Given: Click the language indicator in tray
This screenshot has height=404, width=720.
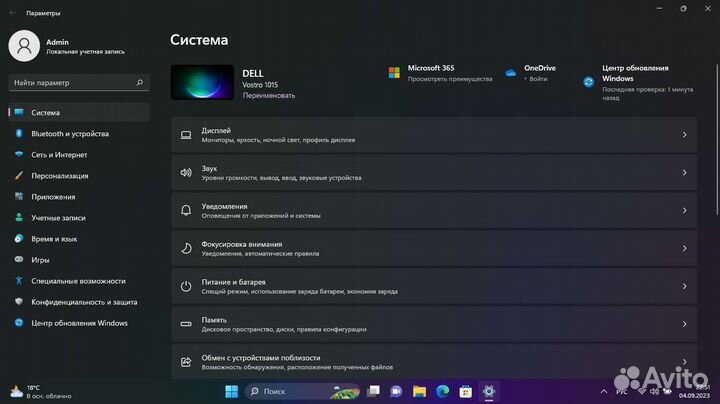Looking at the screenshot, I should [x=622, y=392].
